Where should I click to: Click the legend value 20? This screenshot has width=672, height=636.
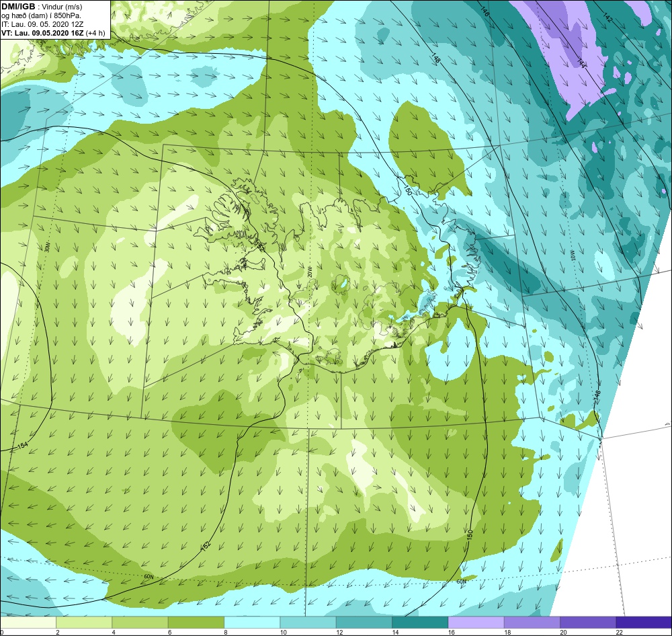point(563,632)
